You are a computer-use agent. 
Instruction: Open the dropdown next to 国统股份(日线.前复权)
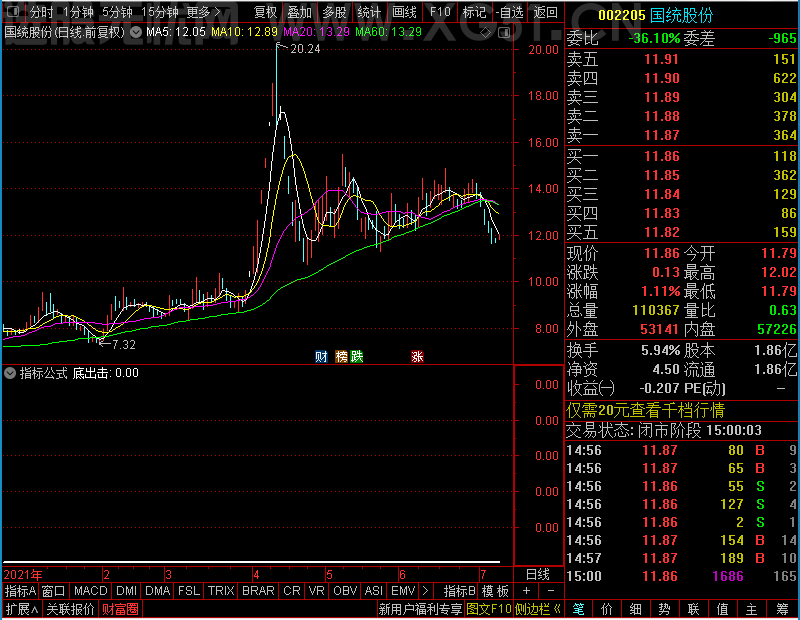(x=136, y=33)
